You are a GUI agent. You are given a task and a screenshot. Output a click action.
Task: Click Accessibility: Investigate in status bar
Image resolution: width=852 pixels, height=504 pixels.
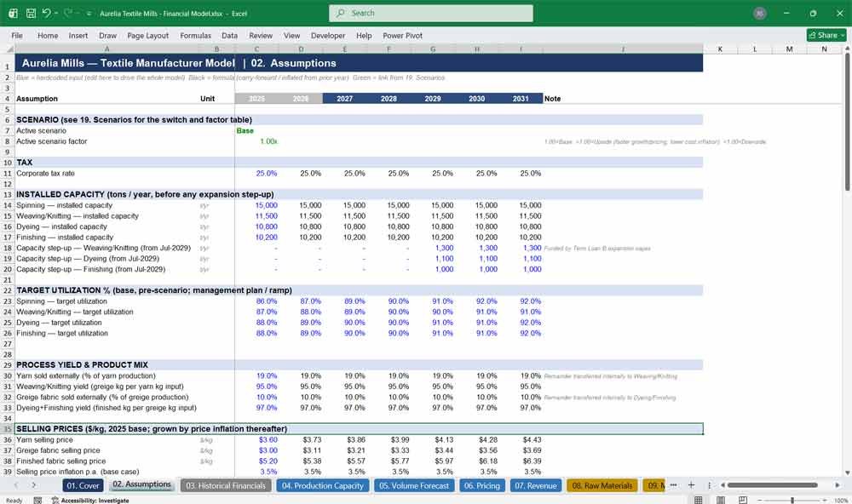click(90, 501)
